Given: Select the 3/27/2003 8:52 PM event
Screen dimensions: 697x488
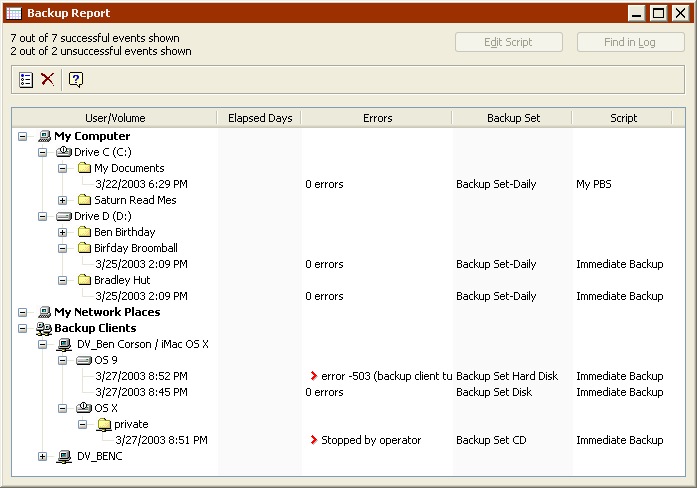Looking at the screenshot, I should [x=141, y=376].
